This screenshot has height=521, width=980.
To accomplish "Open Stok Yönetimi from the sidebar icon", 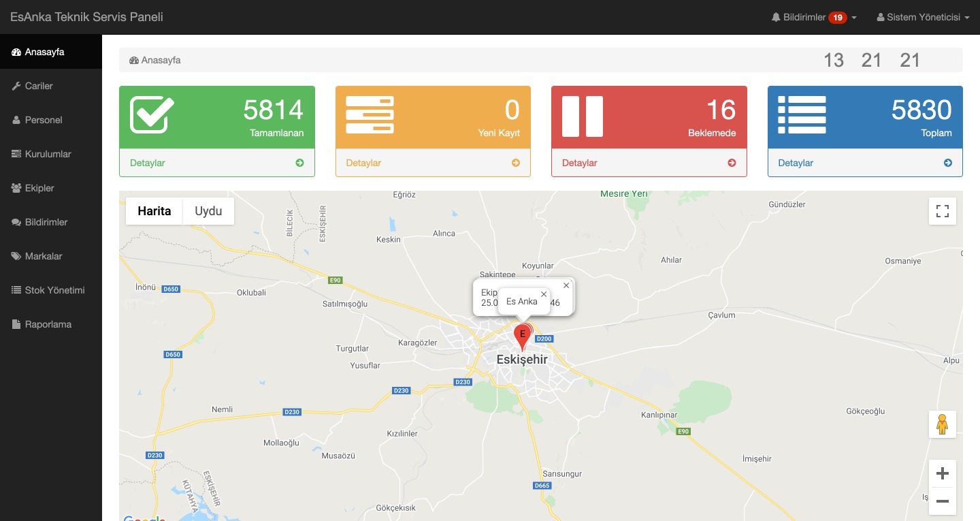I will 15,290.
